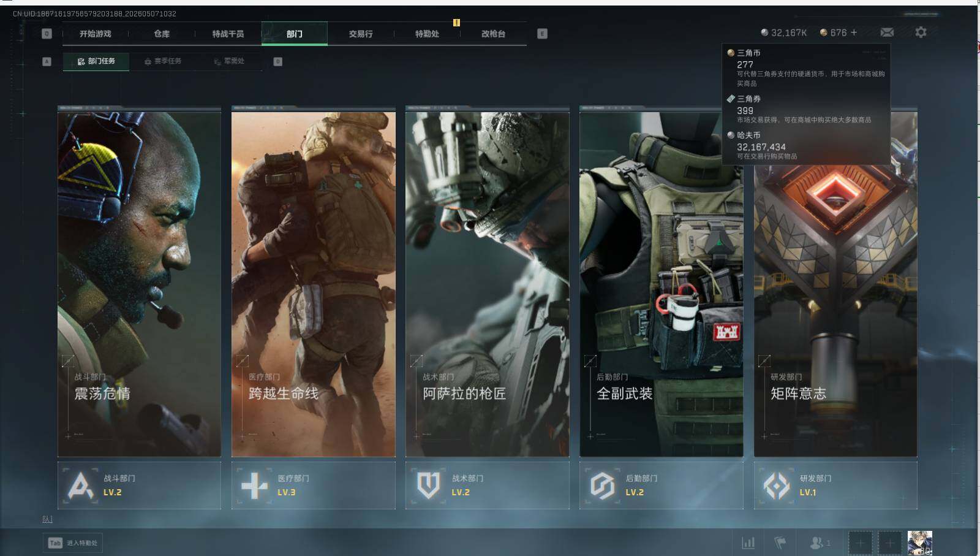
Task: Open the 后勤部门 LV.2 button
Action: pos(661,486)
